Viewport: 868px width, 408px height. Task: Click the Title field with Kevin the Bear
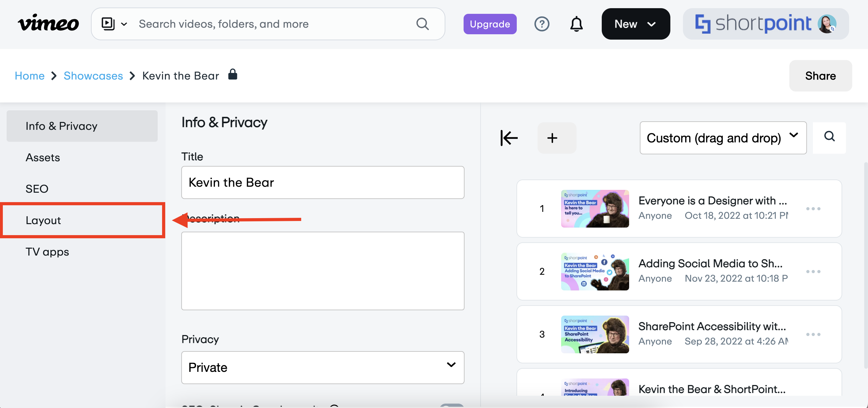[x=323, y=182]
